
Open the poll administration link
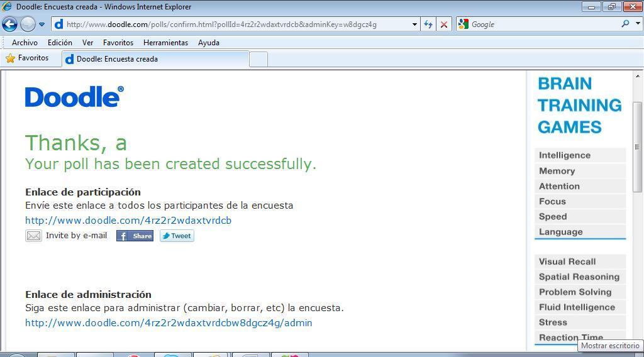tap(169, 323)
